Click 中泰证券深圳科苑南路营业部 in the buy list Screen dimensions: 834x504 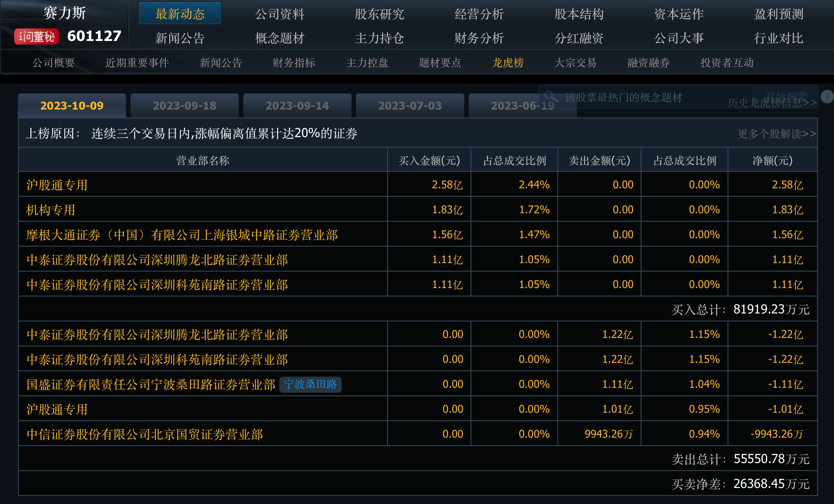157,285
